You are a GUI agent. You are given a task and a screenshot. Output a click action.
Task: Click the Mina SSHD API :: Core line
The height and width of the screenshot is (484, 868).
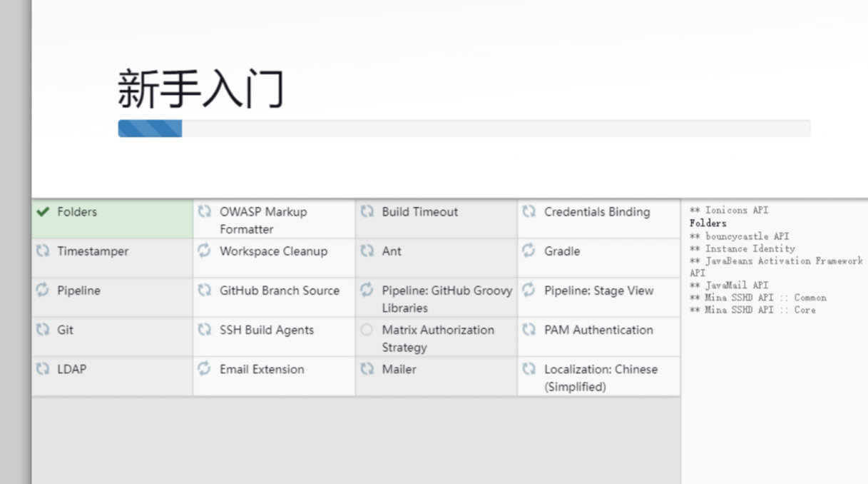pyautogui.click(x=752, y=310)
